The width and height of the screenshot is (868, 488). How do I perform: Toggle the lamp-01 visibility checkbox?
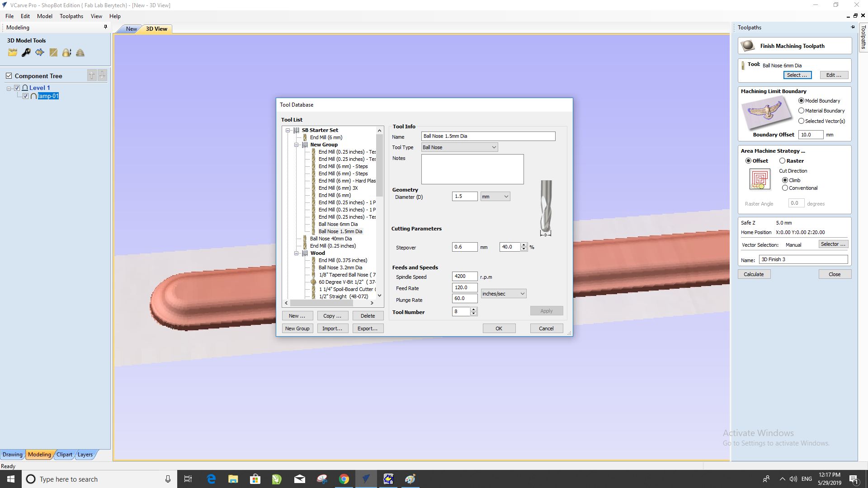[x=26, y=96]
